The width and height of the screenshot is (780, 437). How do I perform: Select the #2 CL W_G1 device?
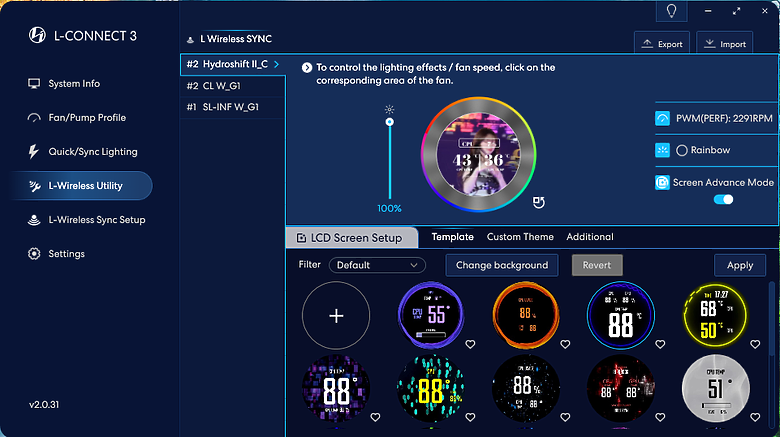click(233, 86)
